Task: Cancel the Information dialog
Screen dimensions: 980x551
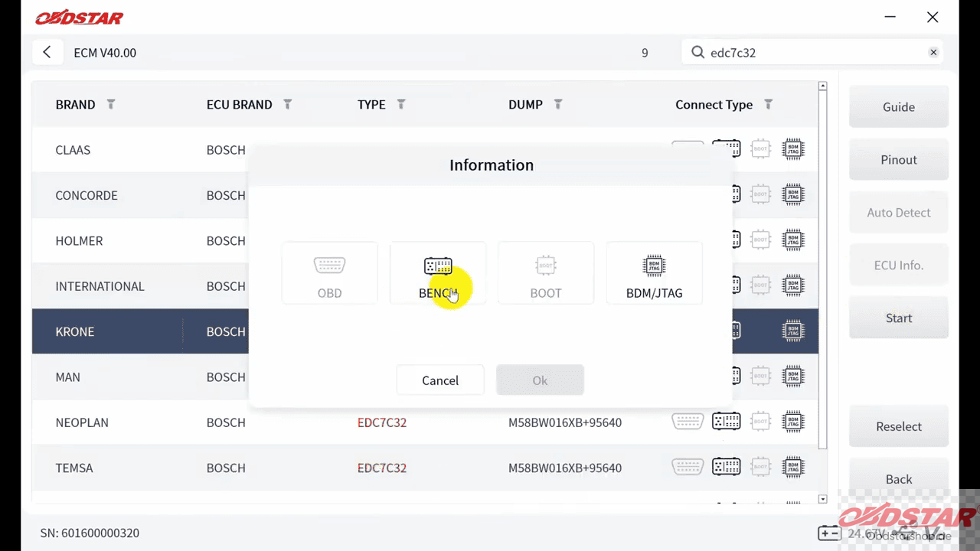Action: pos(440,380)
